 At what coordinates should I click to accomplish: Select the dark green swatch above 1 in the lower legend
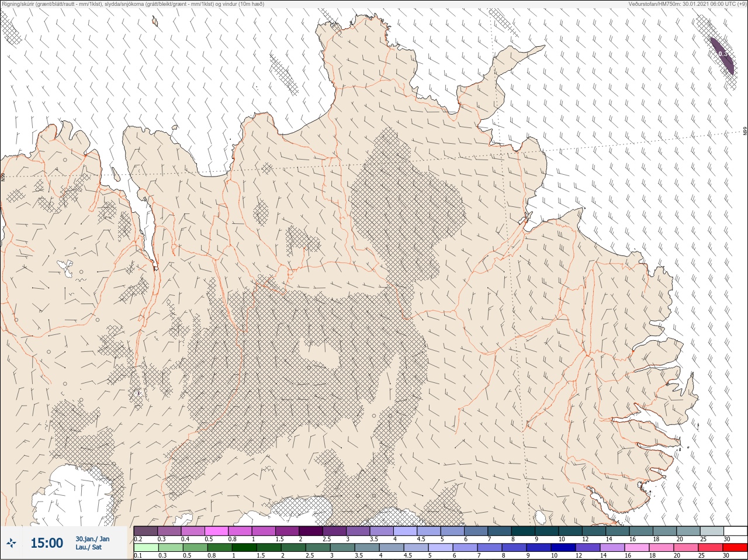[244, 548]
